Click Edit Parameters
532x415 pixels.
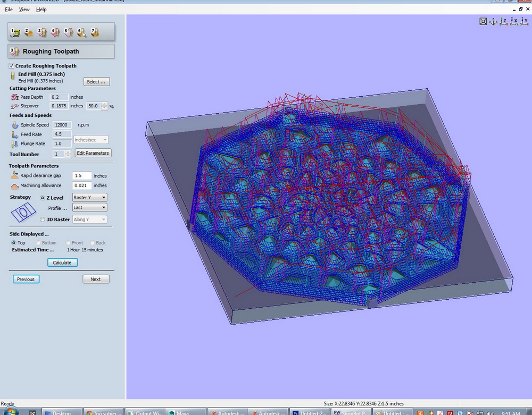[93, 153]
